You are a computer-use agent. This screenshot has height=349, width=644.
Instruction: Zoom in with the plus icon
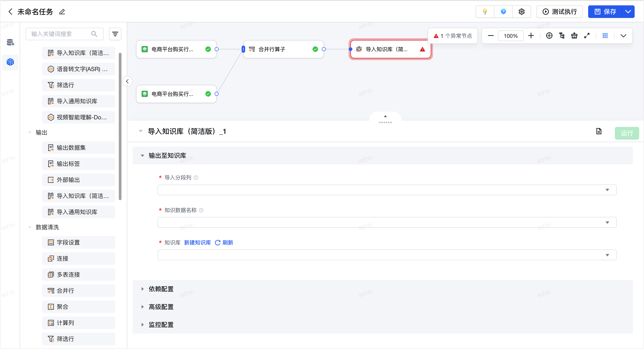pos(531,36)
